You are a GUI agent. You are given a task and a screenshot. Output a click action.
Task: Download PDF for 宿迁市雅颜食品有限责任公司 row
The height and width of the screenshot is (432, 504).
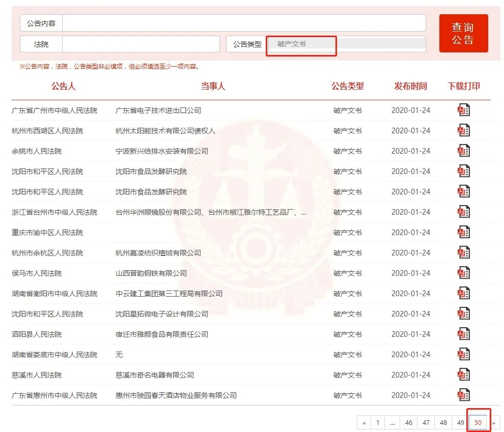coord(464,334)
